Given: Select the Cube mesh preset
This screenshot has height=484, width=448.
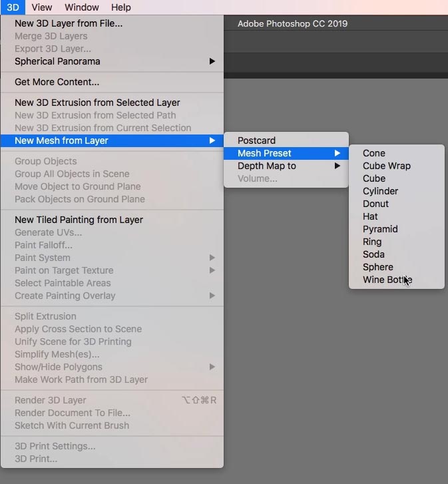Looking at the screenshot, I should 397,178.
